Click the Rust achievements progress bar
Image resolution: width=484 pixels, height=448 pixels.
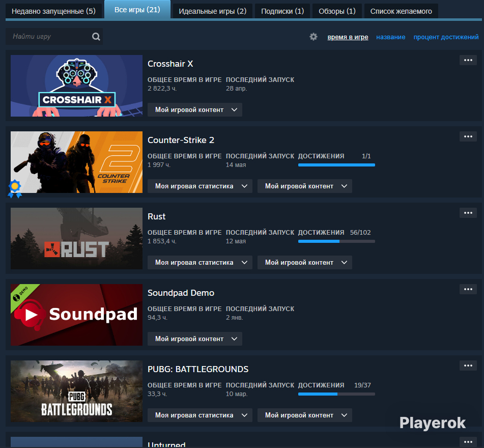336,241
